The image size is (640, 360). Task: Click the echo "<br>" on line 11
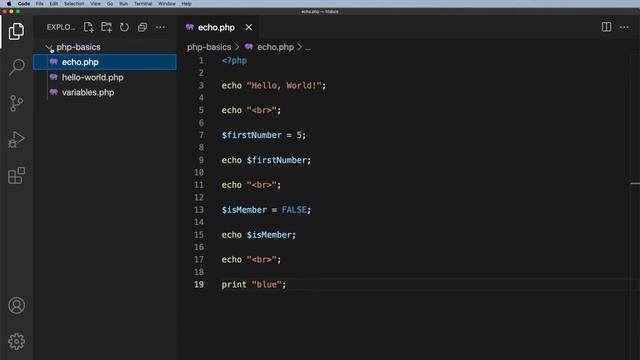251,185
